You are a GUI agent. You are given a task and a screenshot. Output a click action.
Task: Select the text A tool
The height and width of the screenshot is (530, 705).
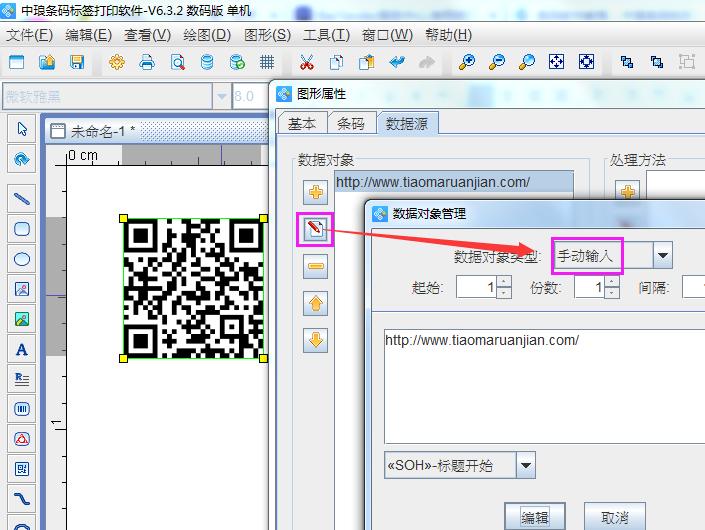click(x=22, y=349)
